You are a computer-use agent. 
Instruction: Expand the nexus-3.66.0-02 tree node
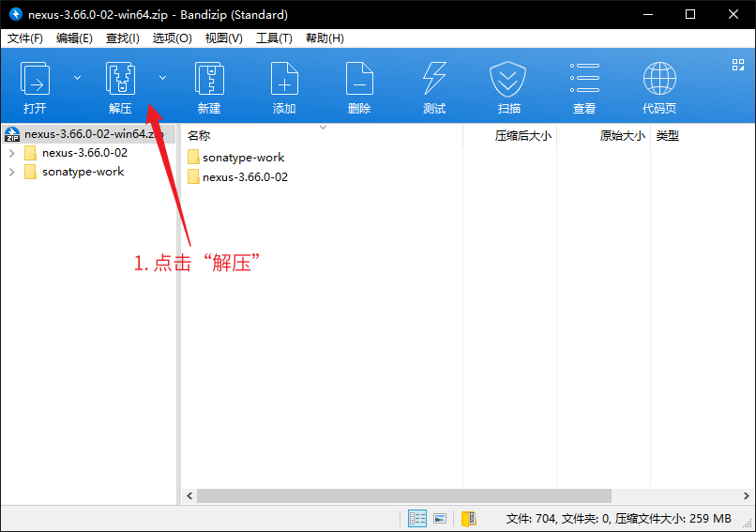11,153
